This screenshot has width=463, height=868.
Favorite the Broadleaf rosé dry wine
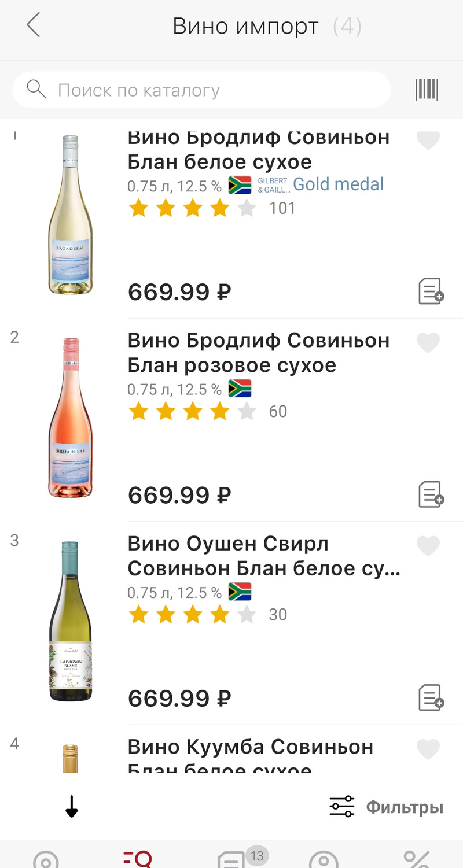point(428,343)
